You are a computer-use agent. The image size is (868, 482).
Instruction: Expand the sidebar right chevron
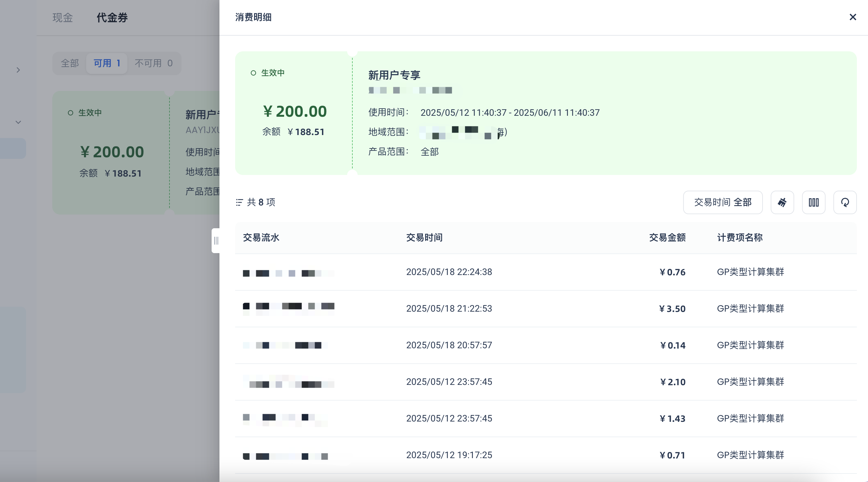tap(18, 70)
